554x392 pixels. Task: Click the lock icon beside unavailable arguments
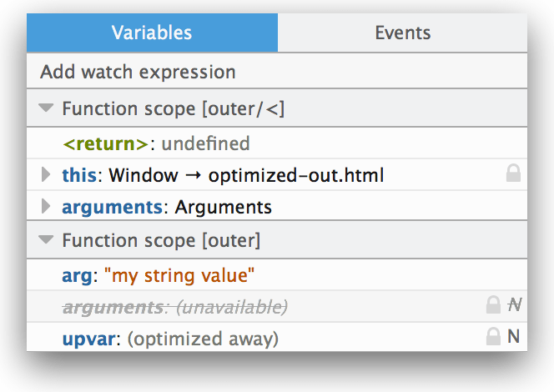coord(493,306)
